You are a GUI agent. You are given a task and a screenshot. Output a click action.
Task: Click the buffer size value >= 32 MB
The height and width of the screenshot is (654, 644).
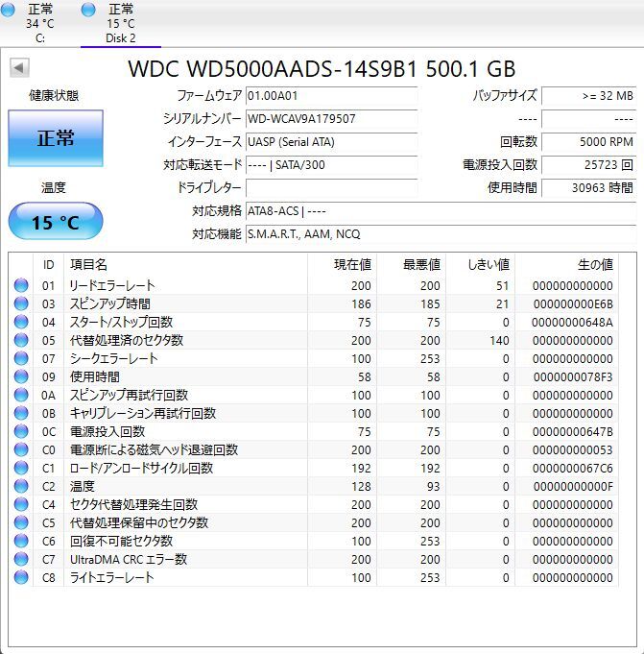(589, 96)
